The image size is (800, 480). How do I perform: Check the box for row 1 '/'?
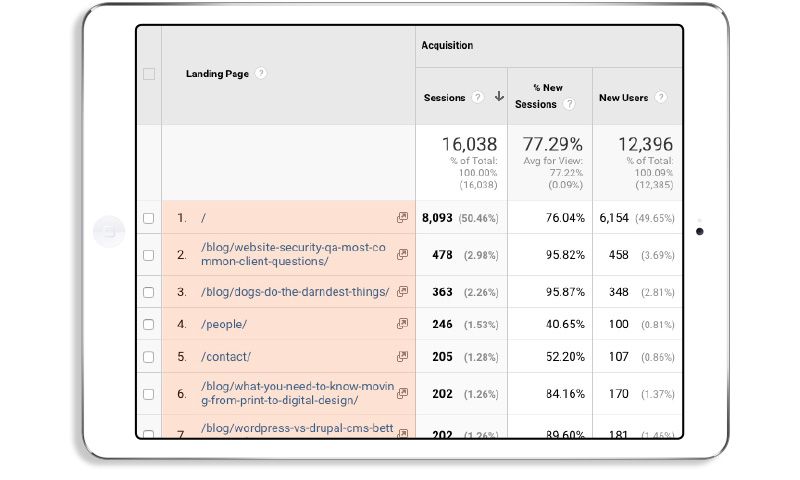click(148, 218)
